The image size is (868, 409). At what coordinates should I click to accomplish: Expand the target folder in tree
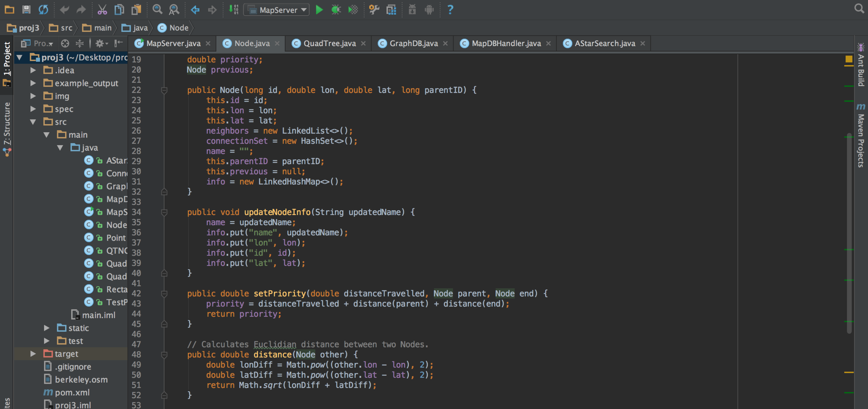click(x=33, y=354)
